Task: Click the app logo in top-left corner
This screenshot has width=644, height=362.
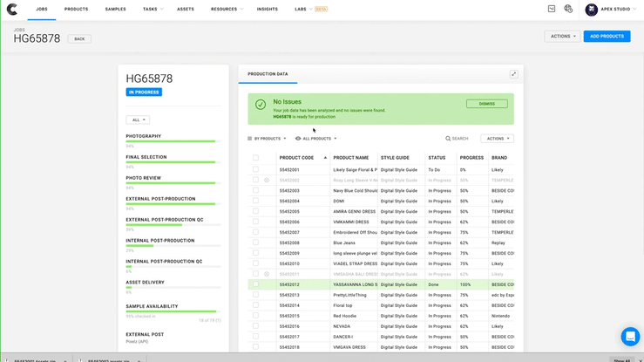Action: coord(10,9)
